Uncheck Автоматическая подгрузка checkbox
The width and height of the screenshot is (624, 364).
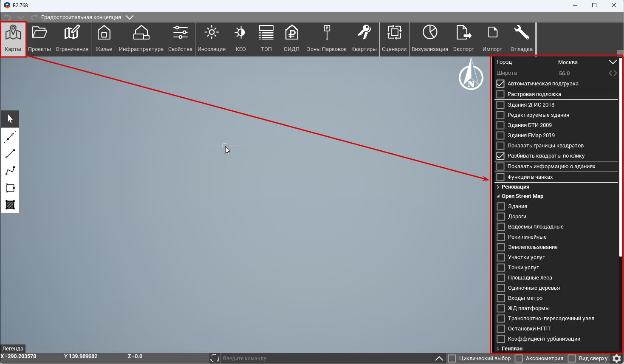[500, 84]
